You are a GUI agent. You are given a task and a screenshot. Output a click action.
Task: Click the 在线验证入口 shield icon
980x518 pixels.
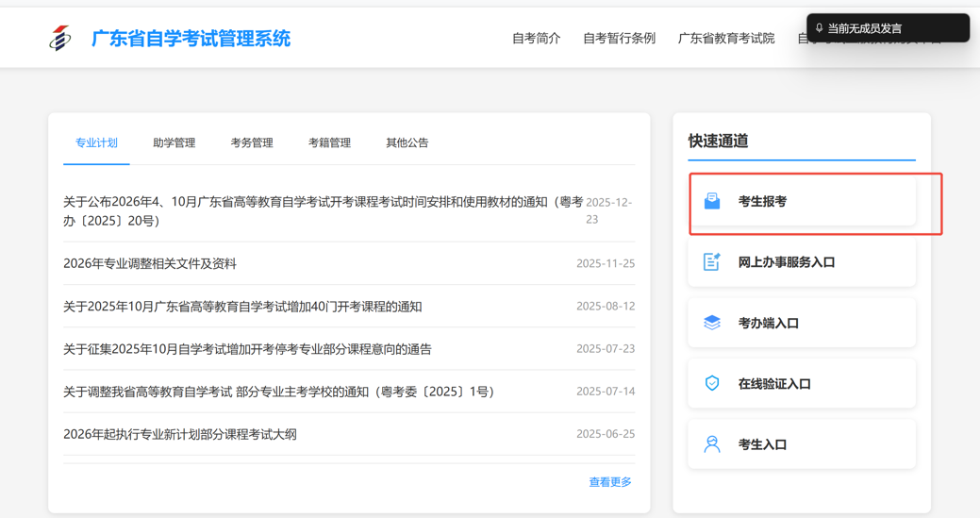[x=712, y=383]
